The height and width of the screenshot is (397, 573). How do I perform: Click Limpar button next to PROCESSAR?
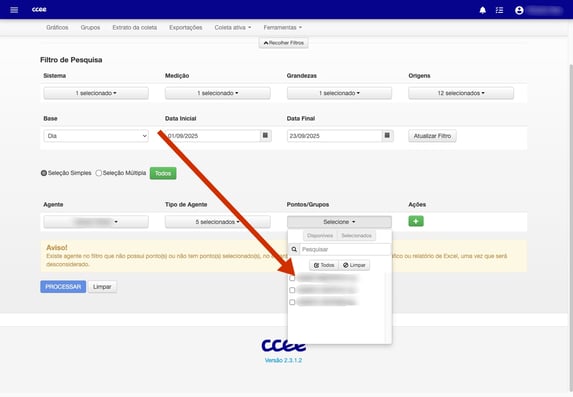coord(102,287)
